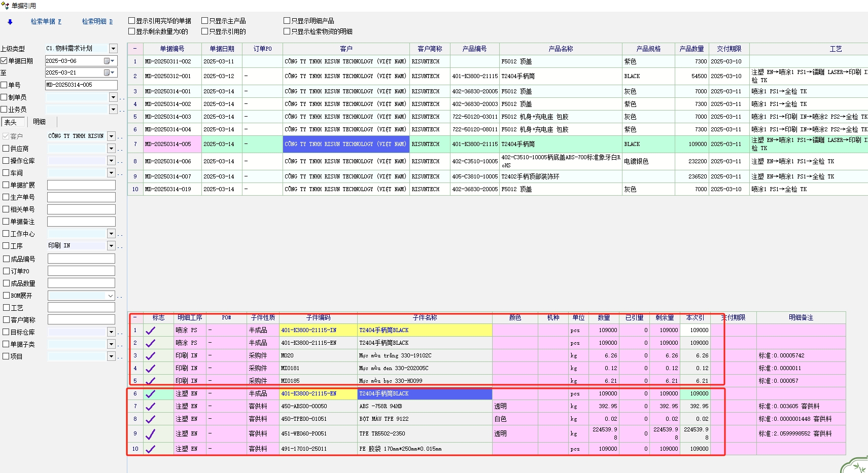
Task: Open calendar picker for end date 2025-03-21
Action: pyautogui.click(x=107, y=73)
